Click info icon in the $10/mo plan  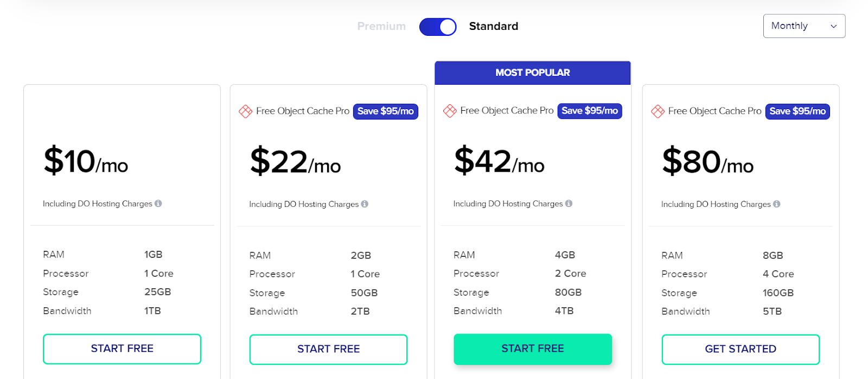pos(158,204)
